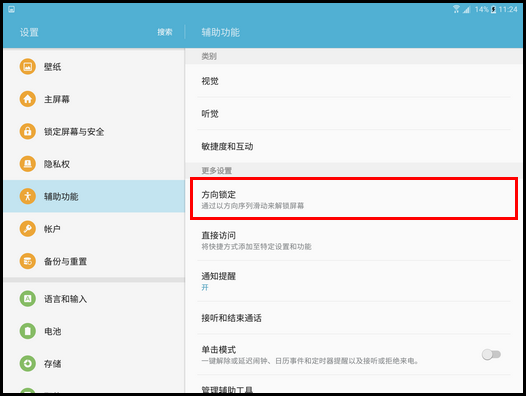Select the highlighted 辅助功能 sidebar entry
This screenshot has width=526, height=396.
click(94, 196)
